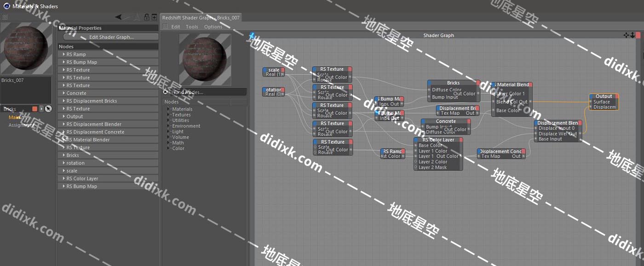Expand the Environment category in node tree
Viewport: 644px width, 266px height.
coord(169,126)
